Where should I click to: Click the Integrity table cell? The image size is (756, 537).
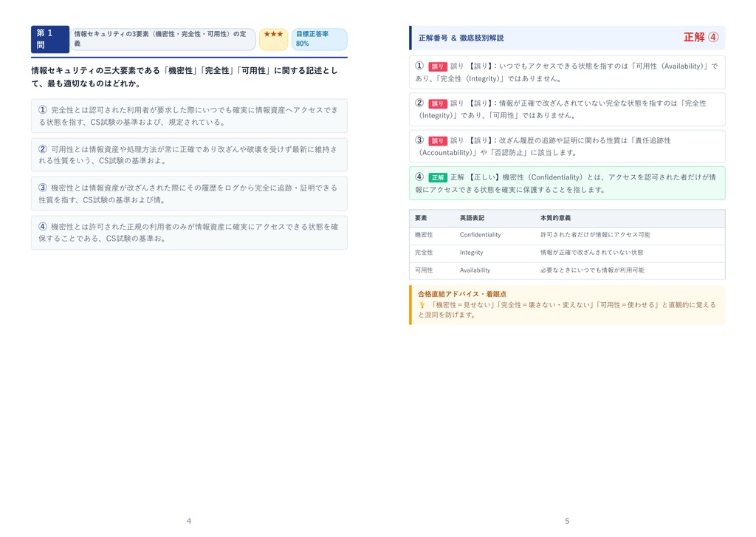[x=472, y=253]
